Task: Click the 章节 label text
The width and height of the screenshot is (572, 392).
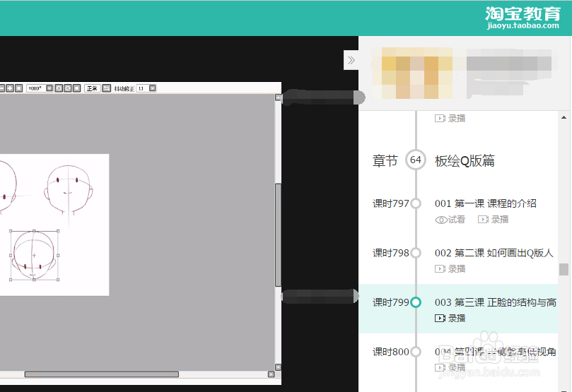Action: [385, 160]
